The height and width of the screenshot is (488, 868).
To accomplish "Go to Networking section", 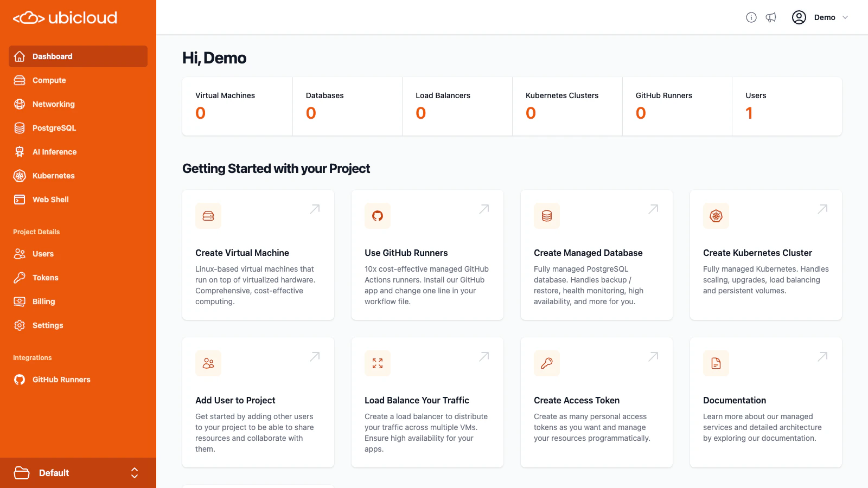I will 78,104.
